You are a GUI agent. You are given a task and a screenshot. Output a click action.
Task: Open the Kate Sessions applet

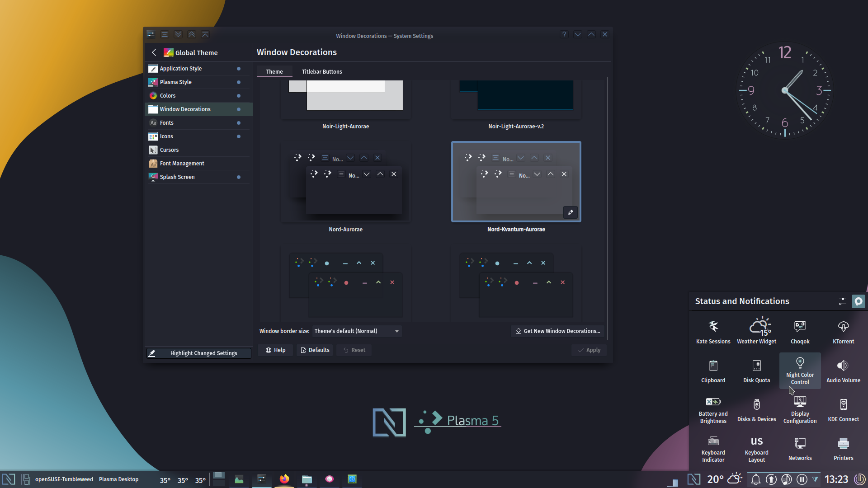pos(713,332)
